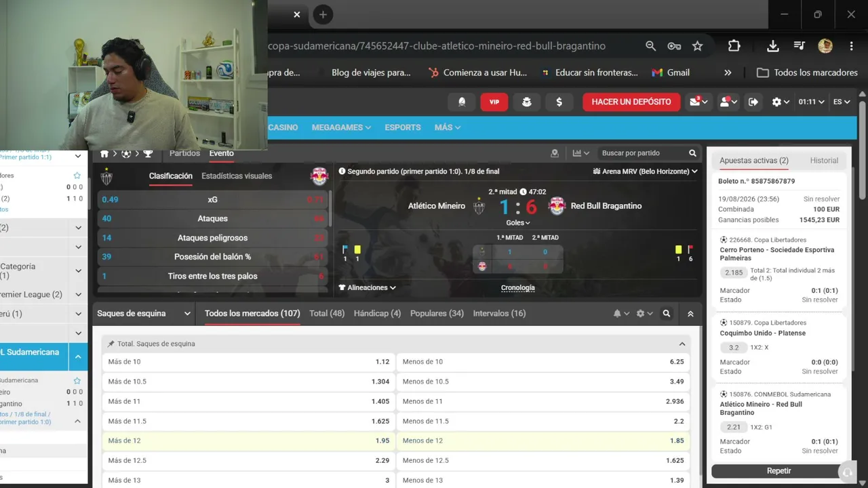Expand the Alineaciones section

367,287
